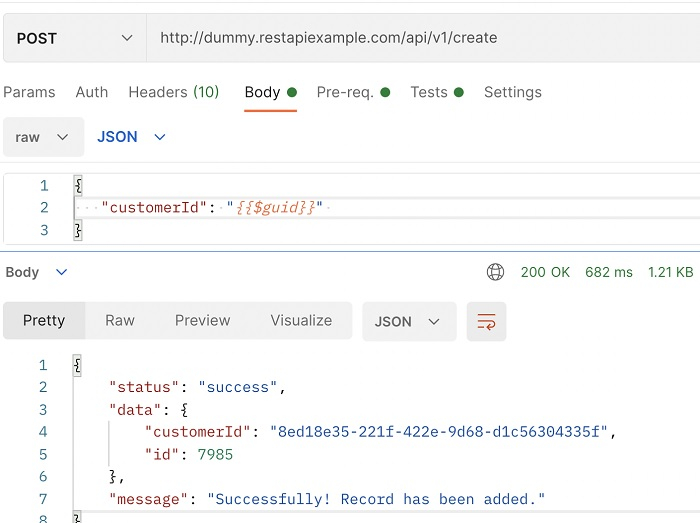This screenshot has width=700, height=523.
Task: Open the response JSON format dropdown
Action: [x=408, y=321]
